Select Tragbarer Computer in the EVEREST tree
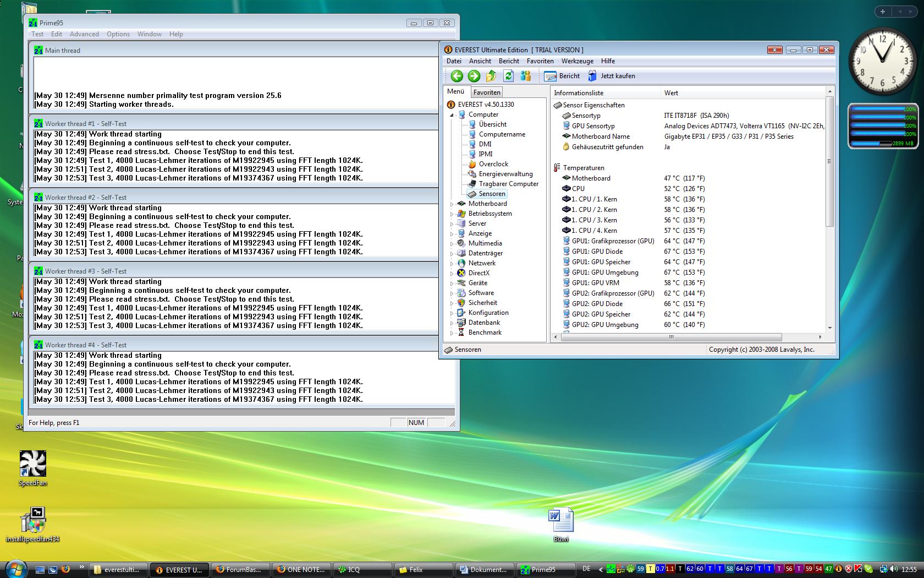The height and width of the screenshot is (578, 924). (509, 184)
